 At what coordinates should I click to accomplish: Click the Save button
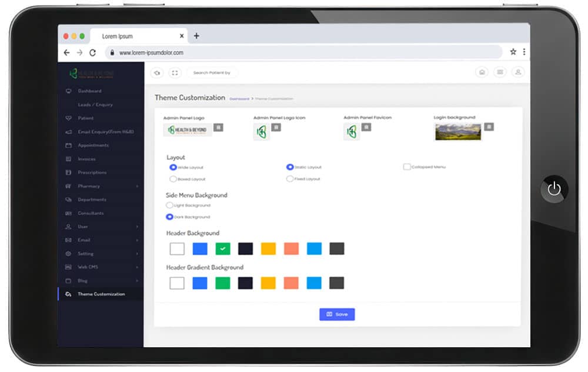[x=337, y=314]
